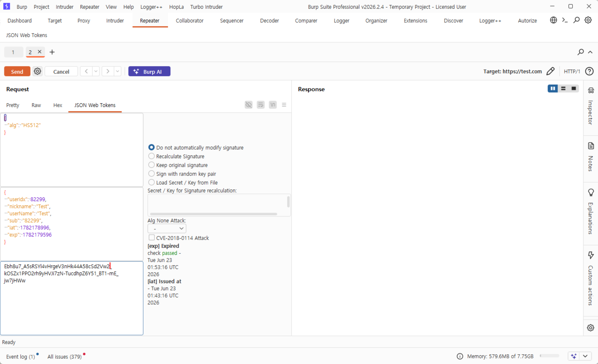Open Burp browser globe icon
This screenshot has width=598, height=364.
pyautogui.click(x=553, y=20)
